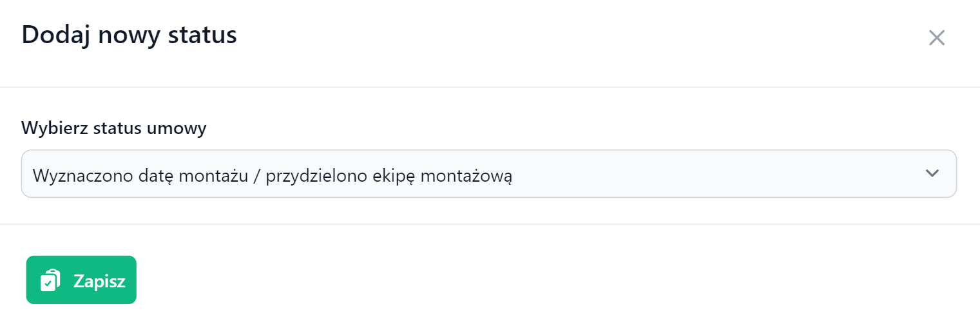Open the Wybierz status umowy combo box
This screenshot has height=326, width=980.
[x=488, y=174]
